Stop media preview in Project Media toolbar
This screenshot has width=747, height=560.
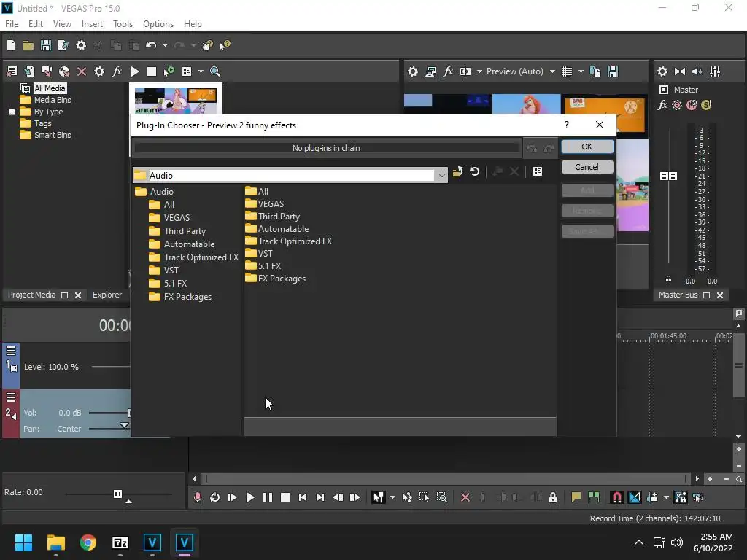click(152, 71)
